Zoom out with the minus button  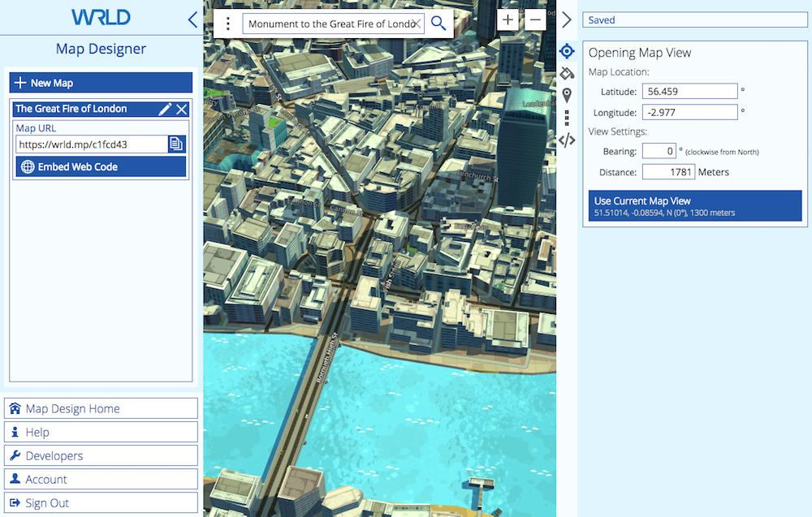[x=535, y=20]
